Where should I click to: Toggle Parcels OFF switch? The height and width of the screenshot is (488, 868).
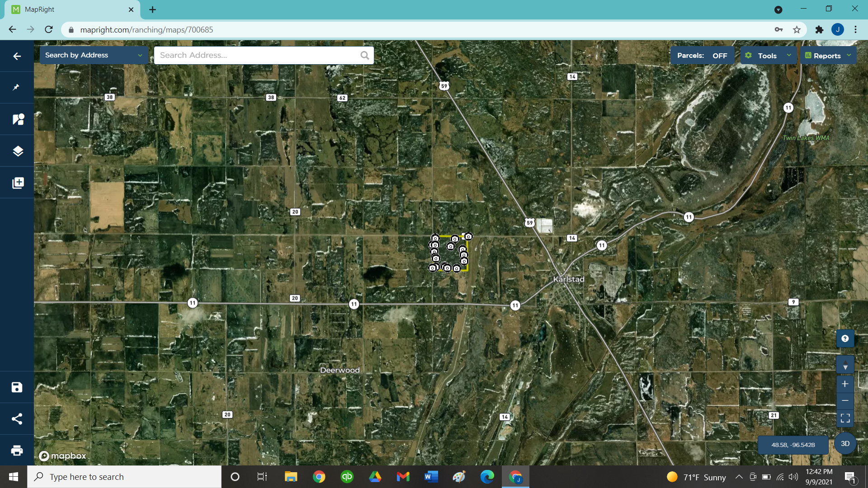tap(702, 56)
